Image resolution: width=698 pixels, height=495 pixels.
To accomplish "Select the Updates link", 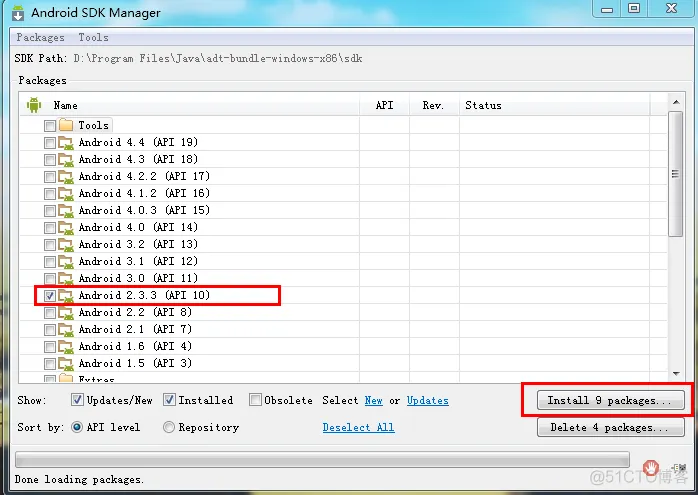I will (x=428, y=401).
